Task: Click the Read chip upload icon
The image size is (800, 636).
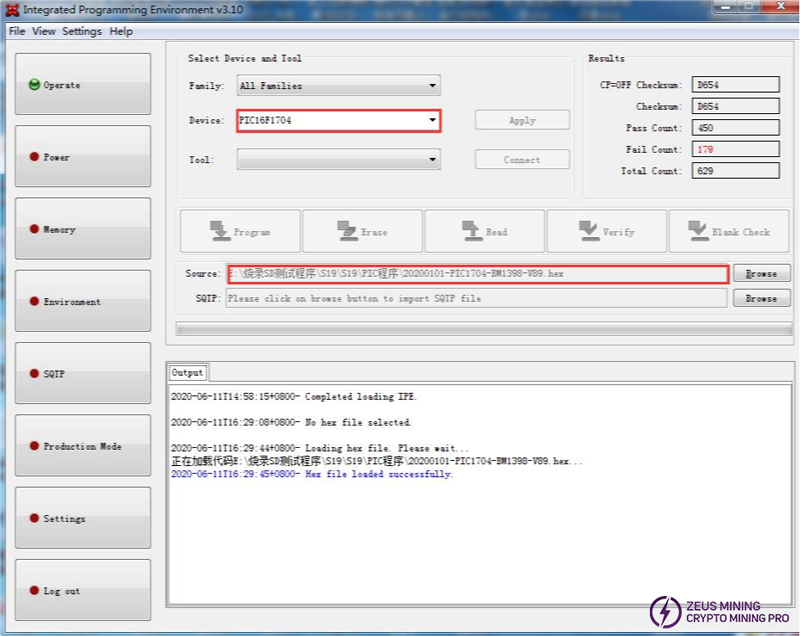Action: pos(471,231)
